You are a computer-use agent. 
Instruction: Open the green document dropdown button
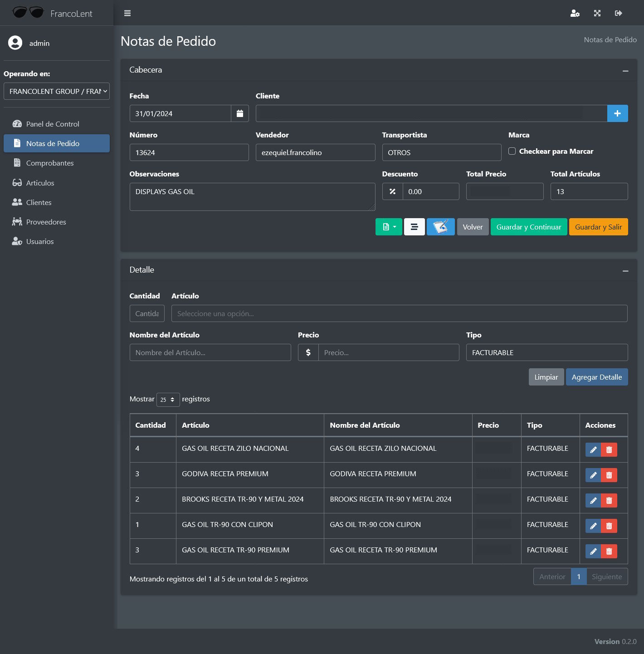pos(389,227)
